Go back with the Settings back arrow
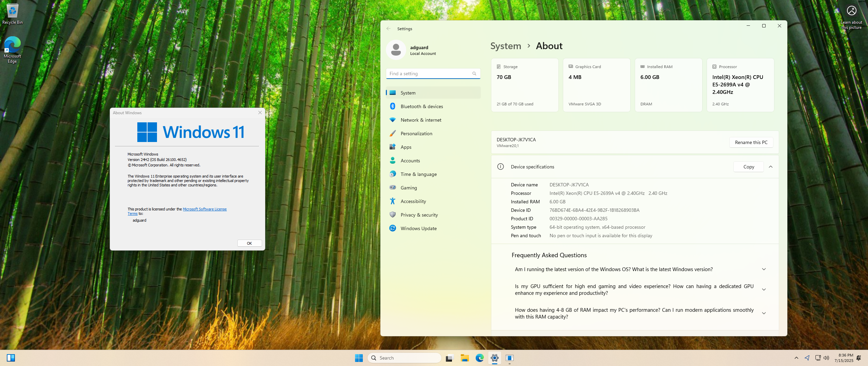This screenshot has width=868, height=366. [389, 29]
